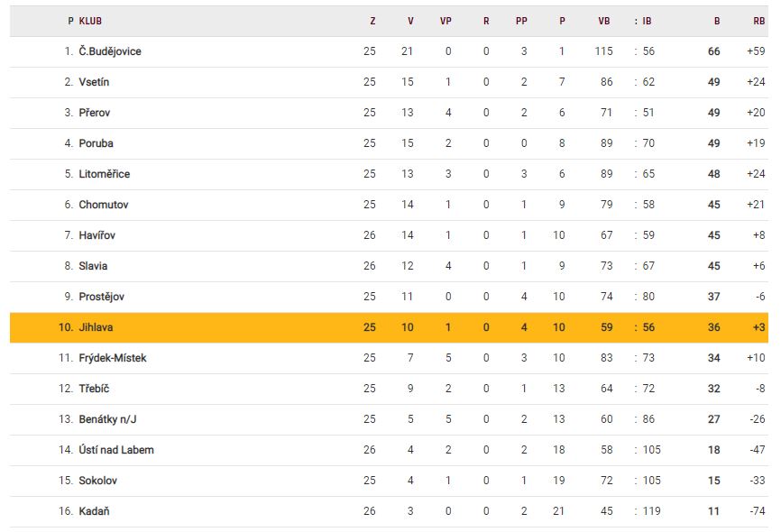
Task: Click the Č.Budějovice team name
Action: point(109,51)
